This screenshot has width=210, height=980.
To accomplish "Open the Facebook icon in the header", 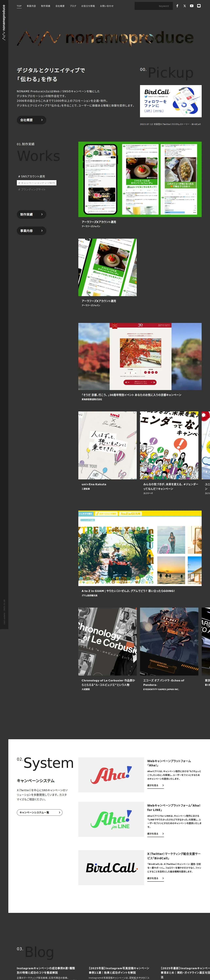I will click(177, 6).
